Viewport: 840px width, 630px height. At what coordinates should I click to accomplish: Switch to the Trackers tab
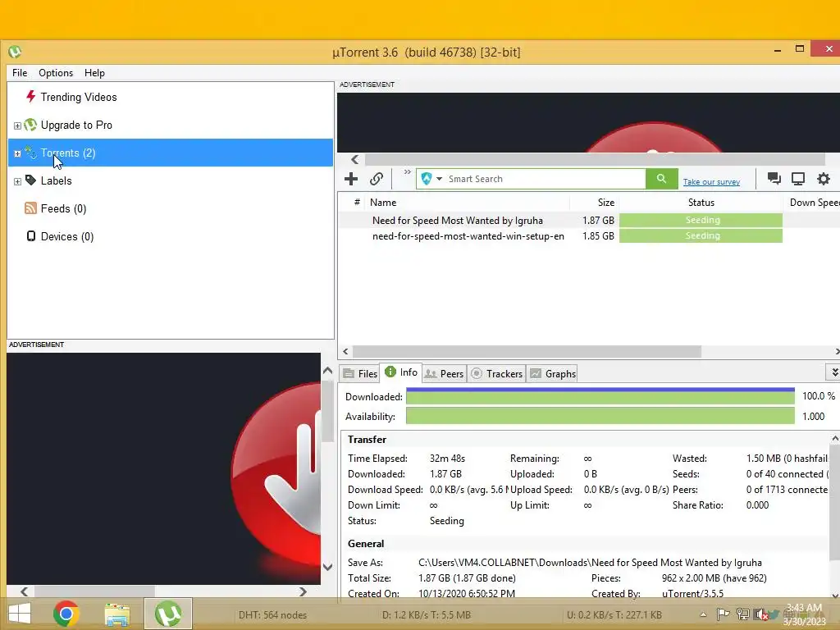[x=496, y=373]
